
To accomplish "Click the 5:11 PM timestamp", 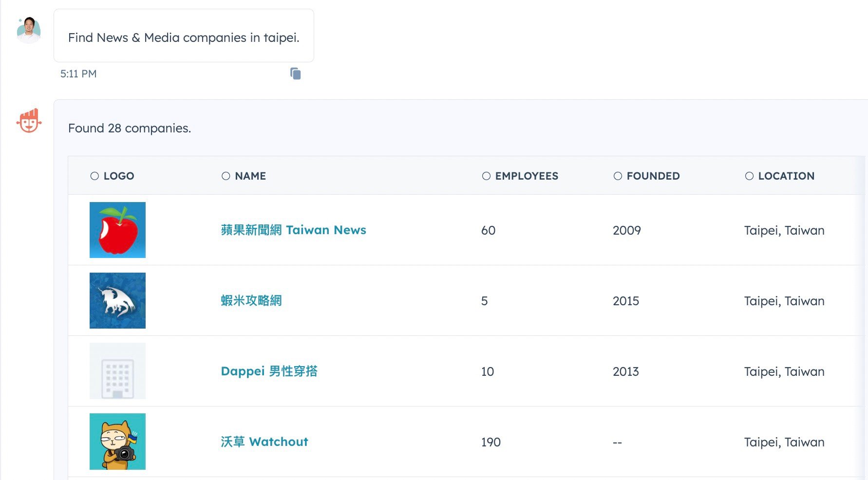I will 78,74.
